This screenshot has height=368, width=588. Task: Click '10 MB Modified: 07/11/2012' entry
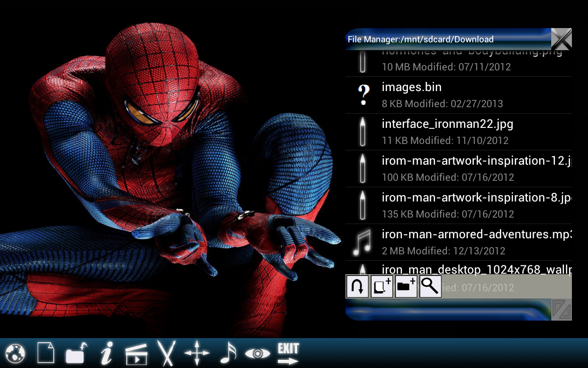[x=446, y=67]
